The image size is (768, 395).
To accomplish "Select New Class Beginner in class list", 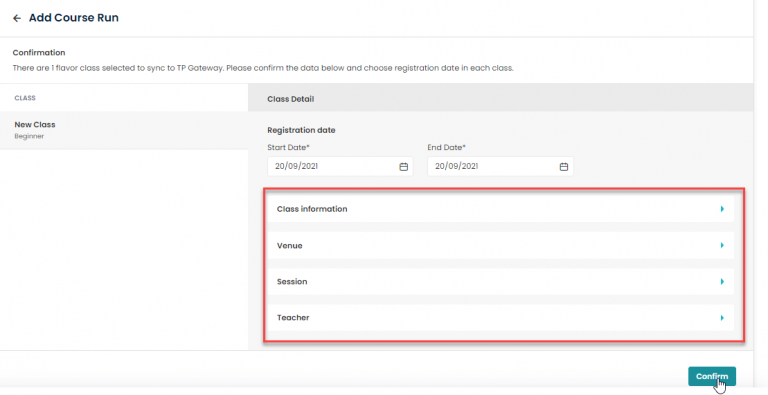I will click(x=124, y=130).
